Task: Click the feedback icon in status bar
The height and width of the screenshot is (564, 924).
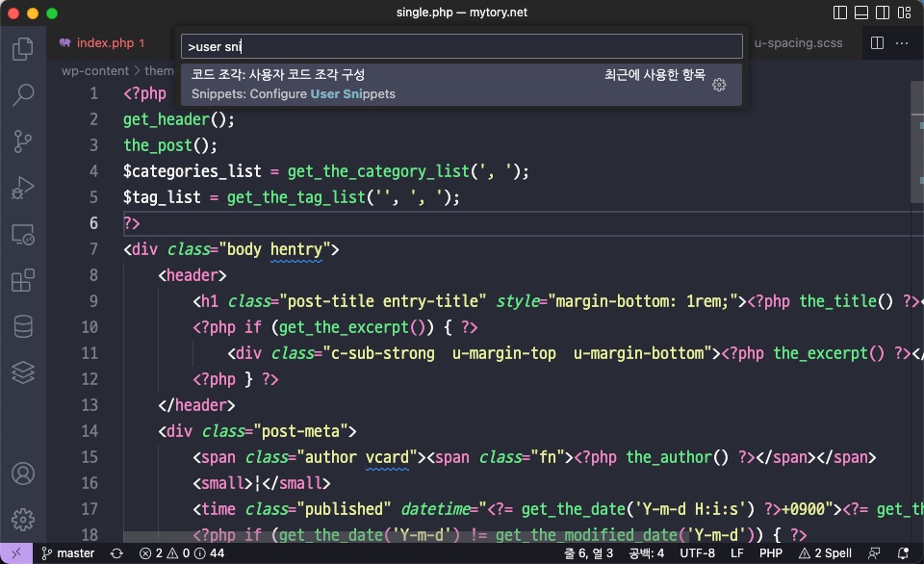Action: 875,553
